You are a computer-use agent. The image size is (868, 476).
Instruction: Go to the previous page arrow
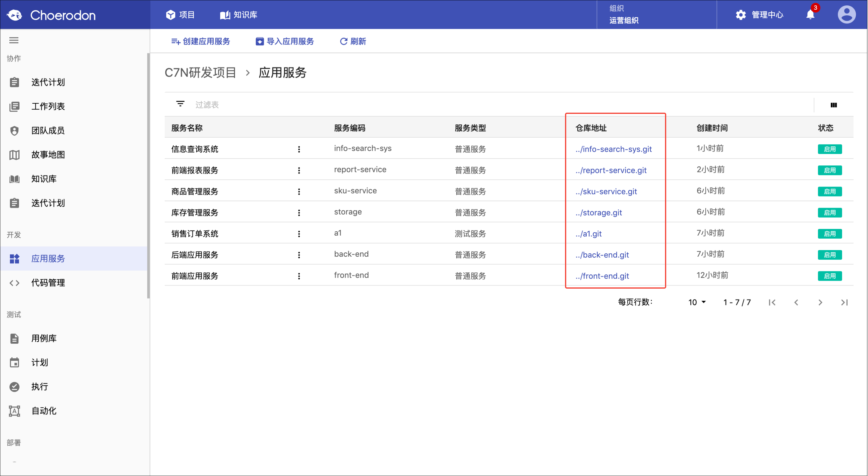796,302
